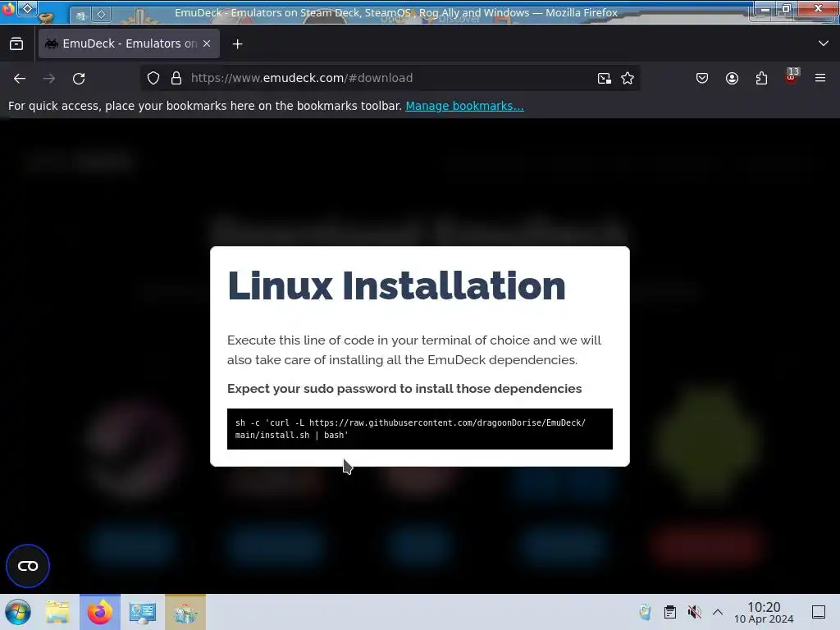
Task: Open file manager from taskbar
Action: point(57,612)
